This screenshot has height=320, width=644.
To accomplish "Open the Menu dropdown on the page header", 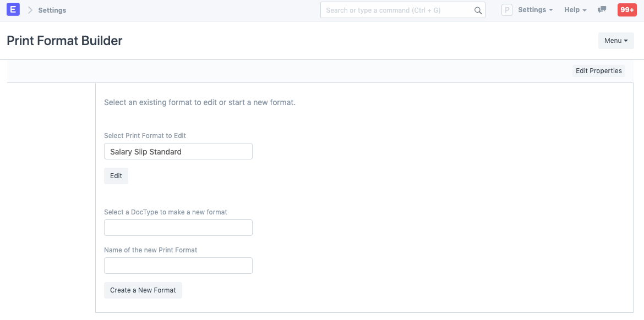I will click(615, 40).
